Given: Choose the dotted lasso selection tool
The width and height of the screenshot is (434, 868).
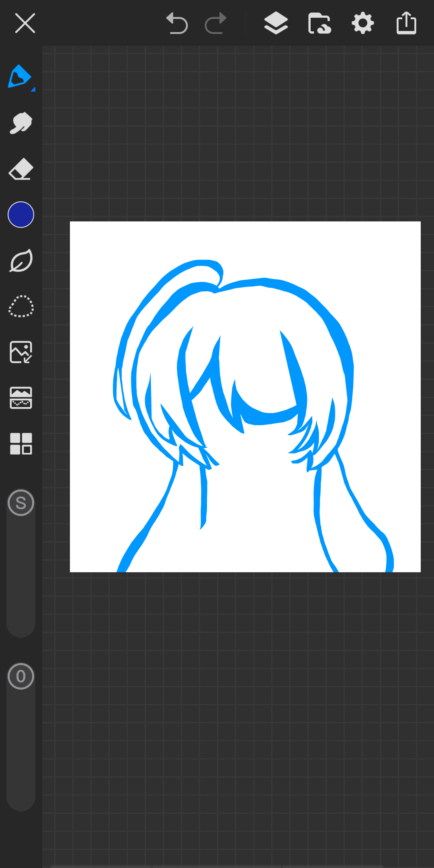Looking at the screenshot, I should pyautogui.click(x=21, y=307).
